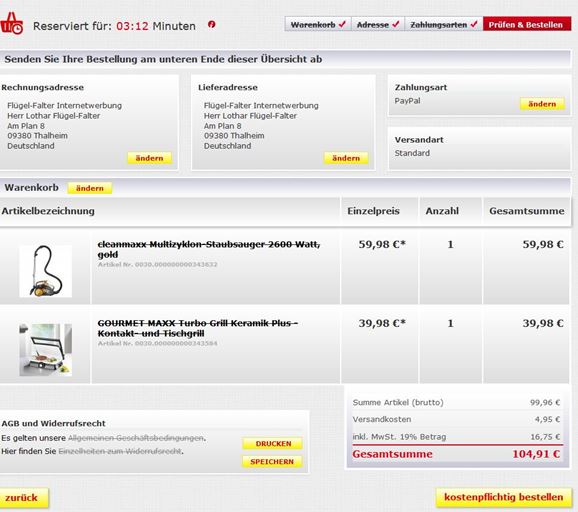
Task: Click the DRUCKEN button
Action: coord(273,443)
